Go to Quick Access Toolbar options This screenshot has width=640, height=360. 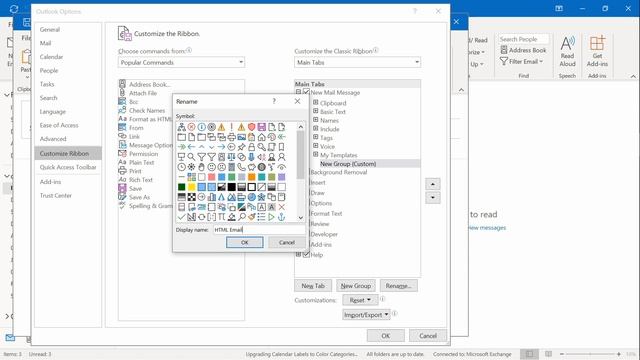click(x=68, y=167)
